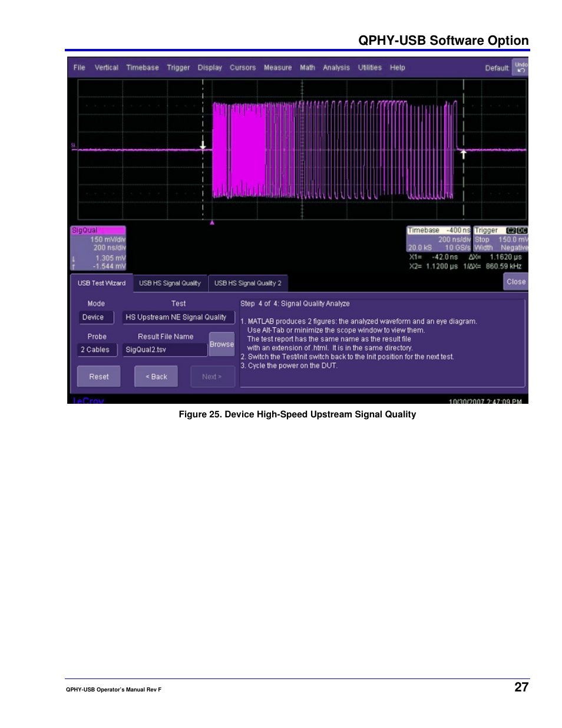This screenshot has width=562, height=728.
Task: Click the Next > button
Action: pyautogui.click(x=212, y=377)
